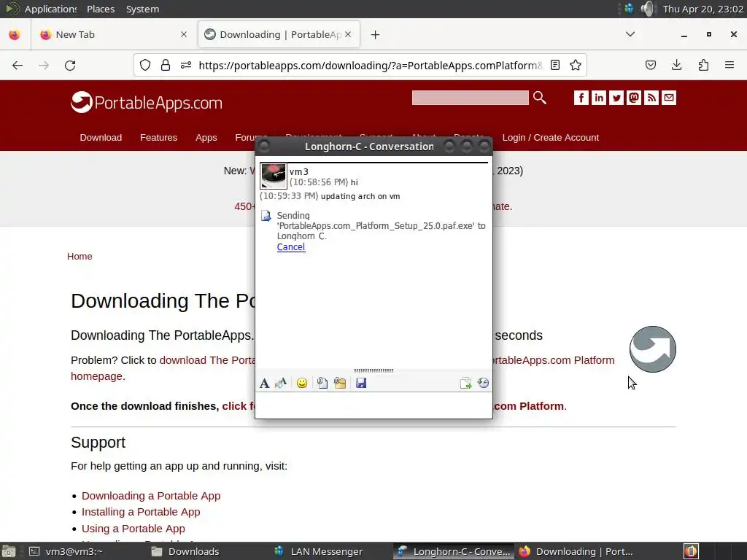
Task: Open the Apps site menu item
Action: [206, 138]
